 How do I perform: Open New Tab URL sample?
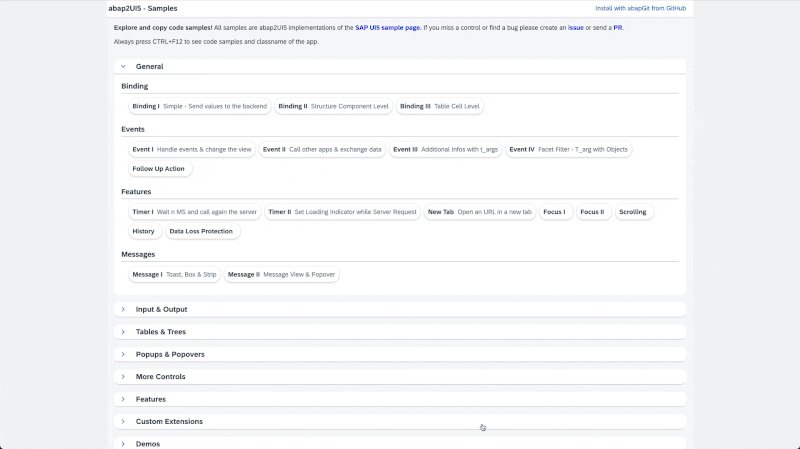point(480,212)
